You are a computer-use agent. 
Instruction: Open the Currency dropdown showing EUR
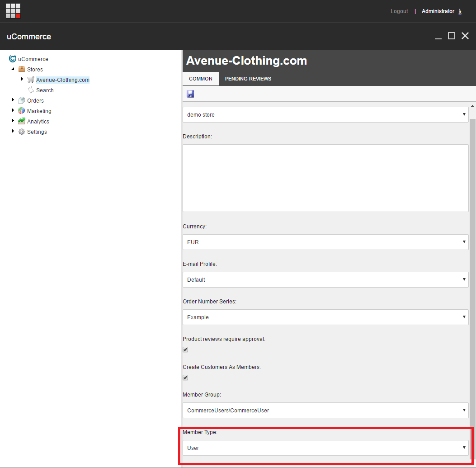point(325,242)
